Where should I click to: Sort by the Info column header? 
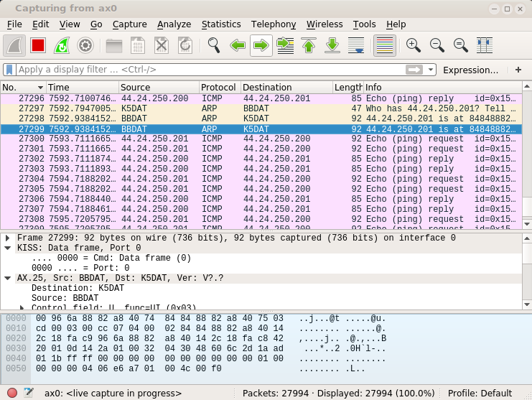click(442, 88)
